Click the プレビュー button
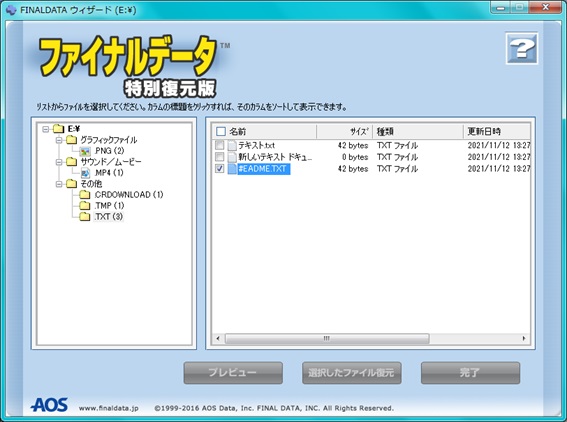 233,373
